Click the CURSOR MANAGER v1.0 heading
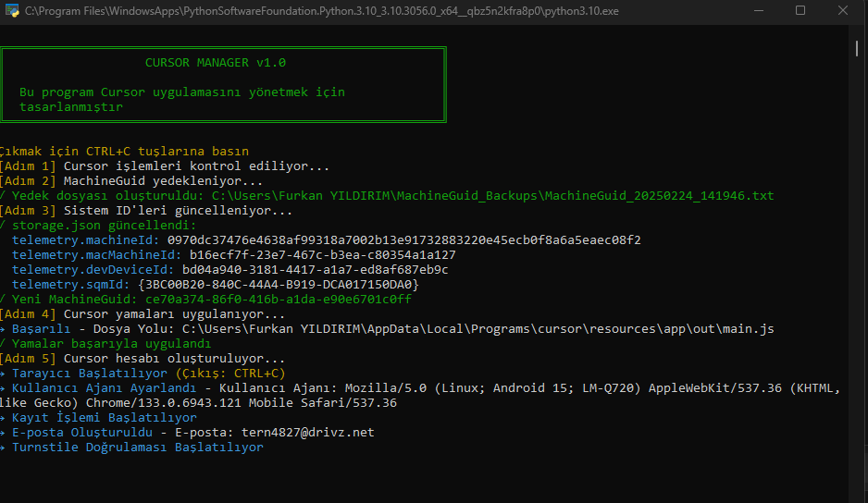 coord(216,63)
